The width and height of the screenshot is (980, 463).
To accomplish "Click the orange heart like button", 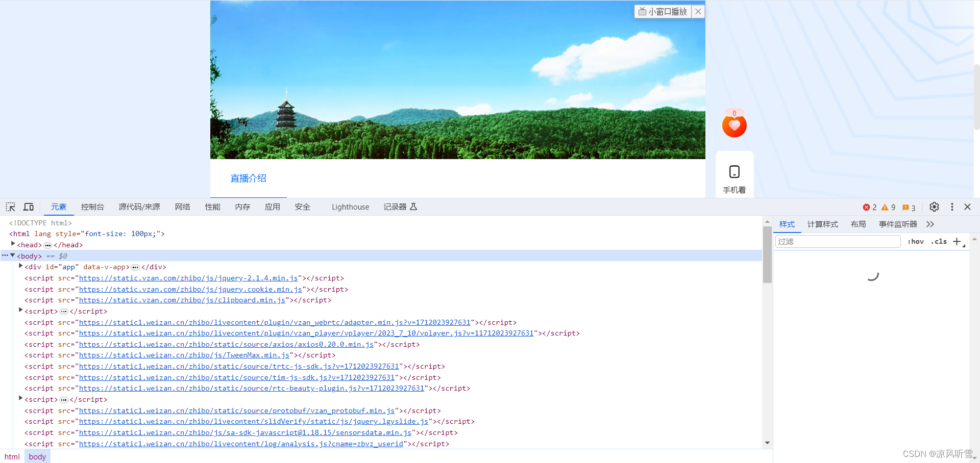I will coord(734,125).
